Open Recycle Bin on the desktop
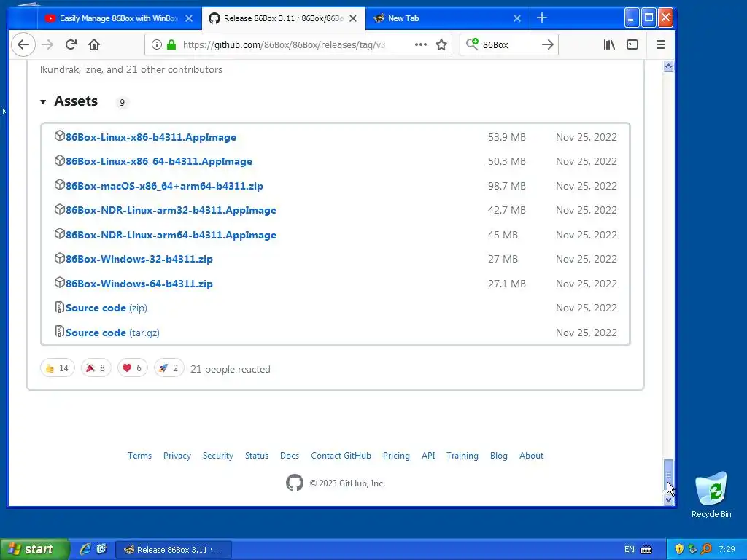Screen dimensions: 747x560 click(711, 494)
